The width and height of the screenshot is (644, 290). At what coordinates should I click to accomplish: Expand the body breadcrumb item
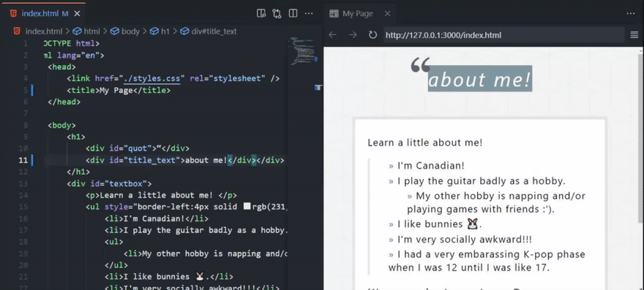[125, 31]
